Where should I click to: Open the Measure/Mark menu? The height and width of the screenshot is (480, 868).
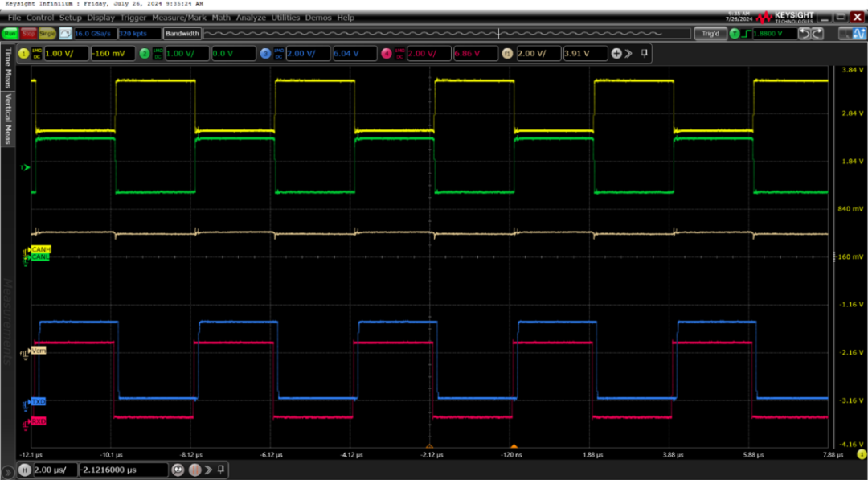[x=180, y=18]
